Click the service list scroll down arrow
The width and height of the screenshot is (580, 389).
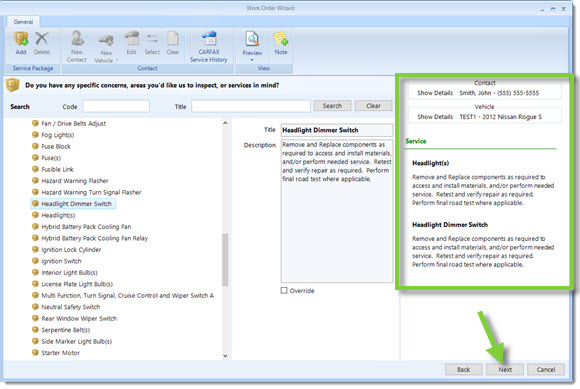(225, 356)
